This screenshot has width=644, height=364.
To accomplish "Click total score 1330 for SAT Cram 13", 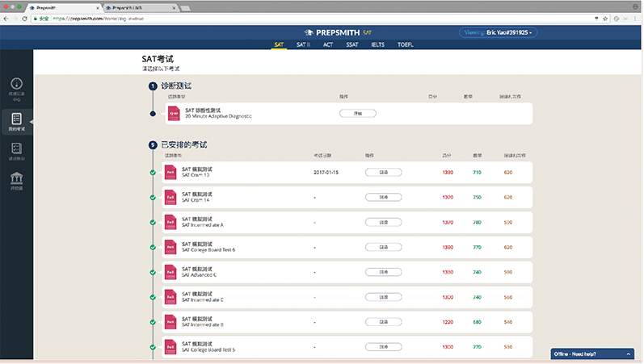I will pyautogui.click(x=448, y=173).
